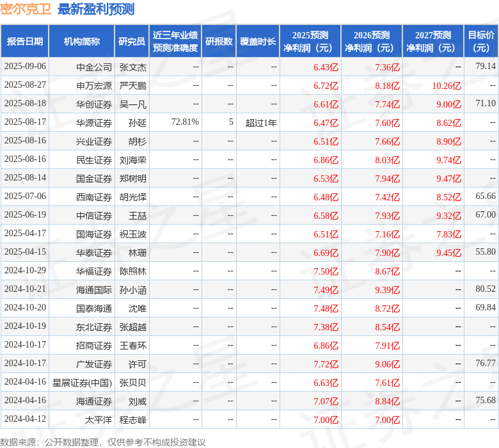Click the 机构简称 column header
Image resolution: width=499 pixels, height=448 pixels.
coord(82,42)
